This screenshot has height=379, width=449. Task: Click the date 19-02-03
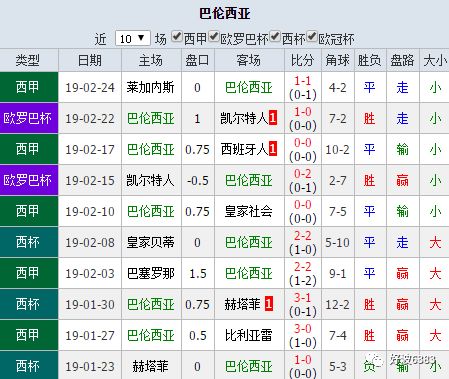[x=90, y=274]
